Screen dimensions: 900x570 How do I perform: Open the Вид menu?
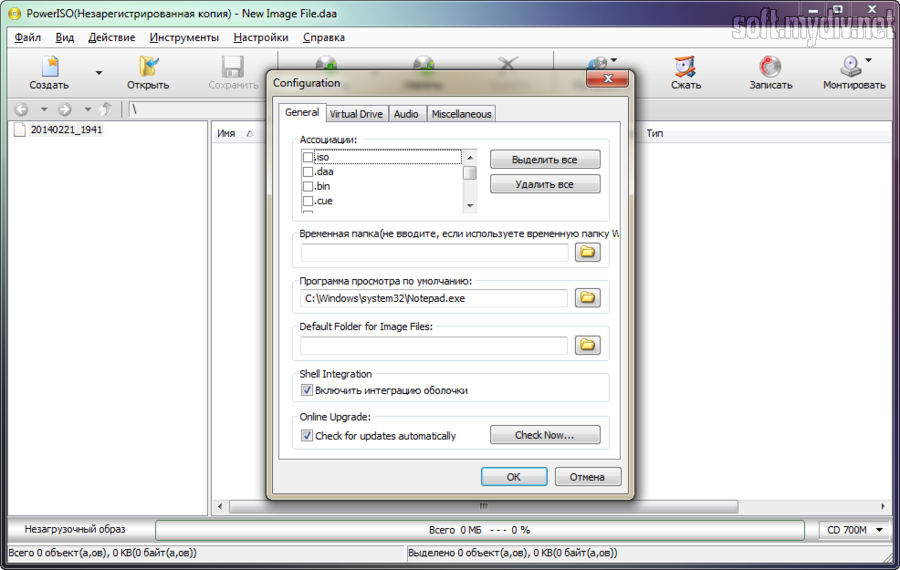click(x=65, y=37)
